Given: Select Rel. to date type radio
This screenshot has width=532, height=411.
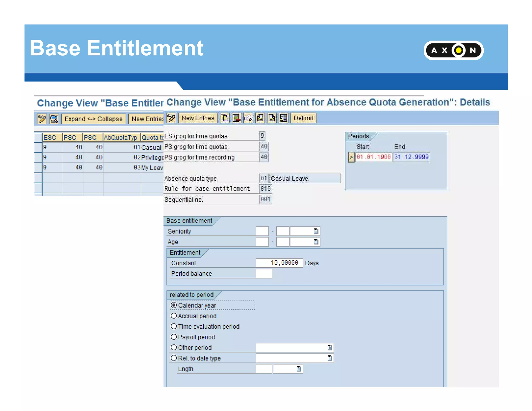Looking at the screenshot, I should (x=174, y=358).
